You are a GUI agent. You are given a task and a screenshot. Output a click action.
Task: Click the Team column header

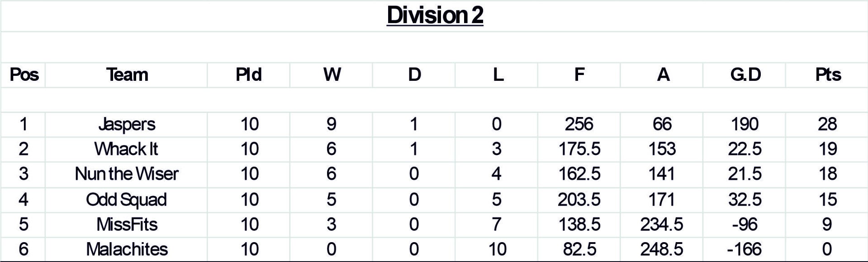[x=127, y=75]
